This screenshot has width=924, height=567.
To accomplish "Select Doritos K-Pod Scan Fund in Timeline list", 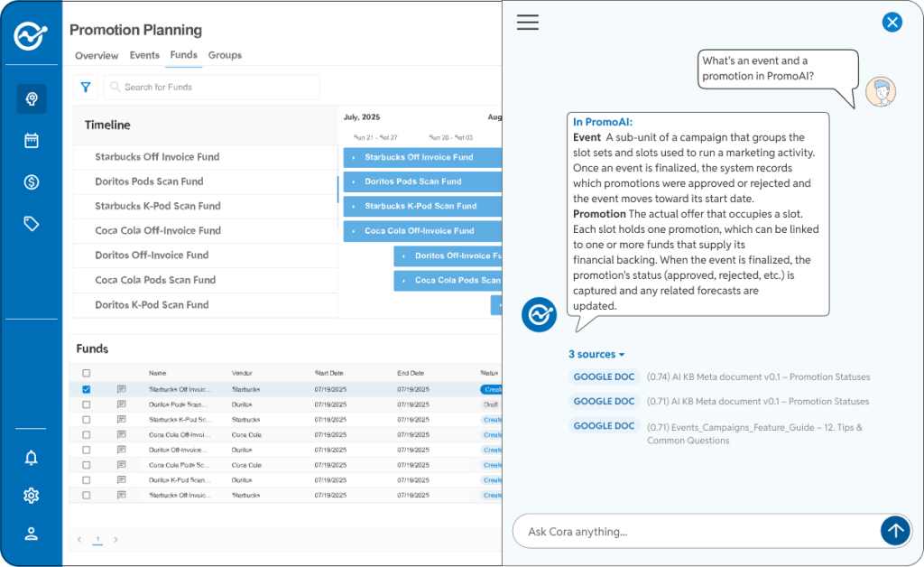I will click(x=152, y=305).
